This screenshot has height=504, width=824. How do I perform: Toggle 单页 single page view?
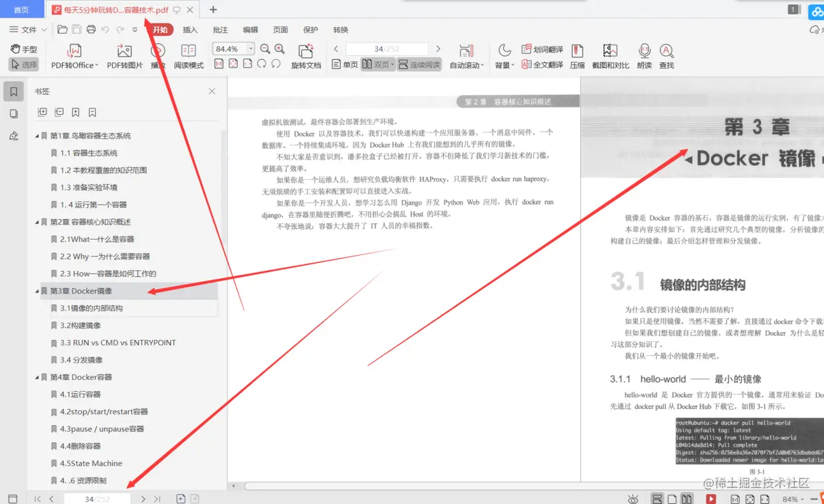[x=345, y=64]
